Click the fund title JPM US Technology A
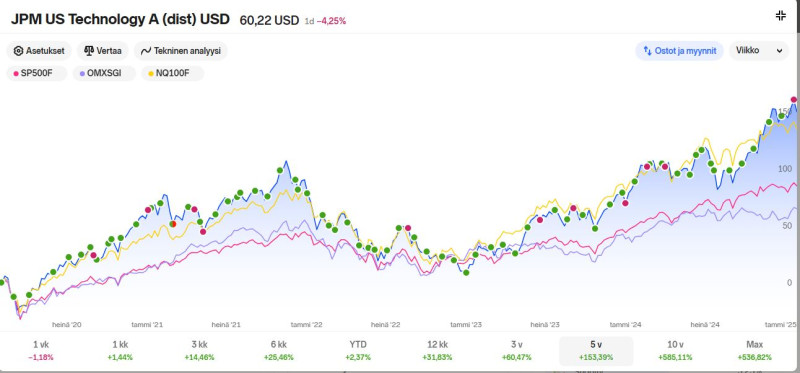800x373 pixels. [x=120, y=19]
